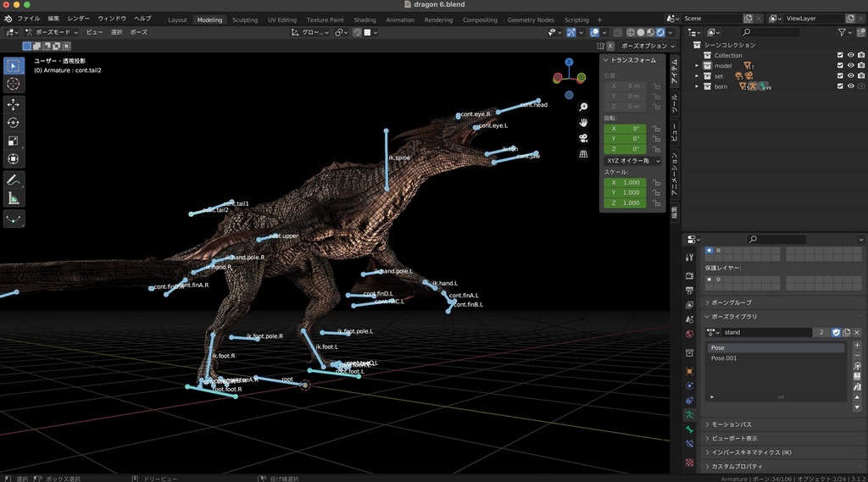The width and height of the screenshot is (868, 482).
Task: Select wireframe viewport shading
Action: click(x=631, y=33)
